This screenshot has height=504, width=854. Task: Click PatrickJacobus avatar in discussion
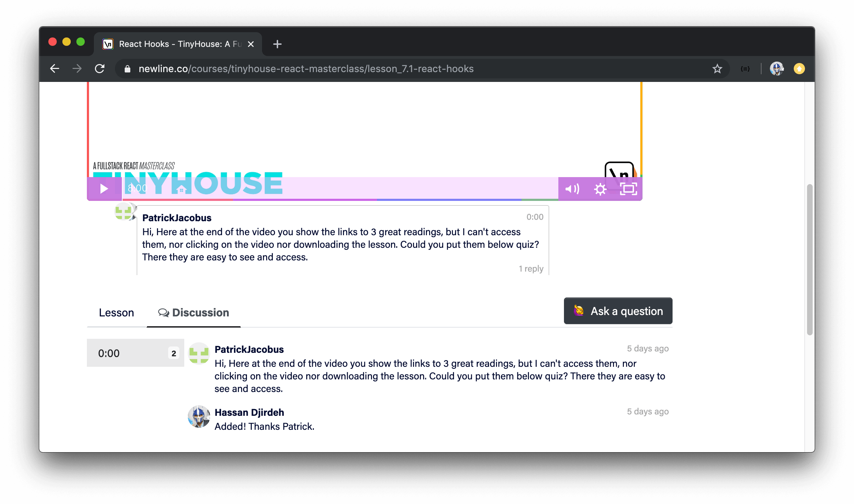pyautogui.click(x=199, y=353)
